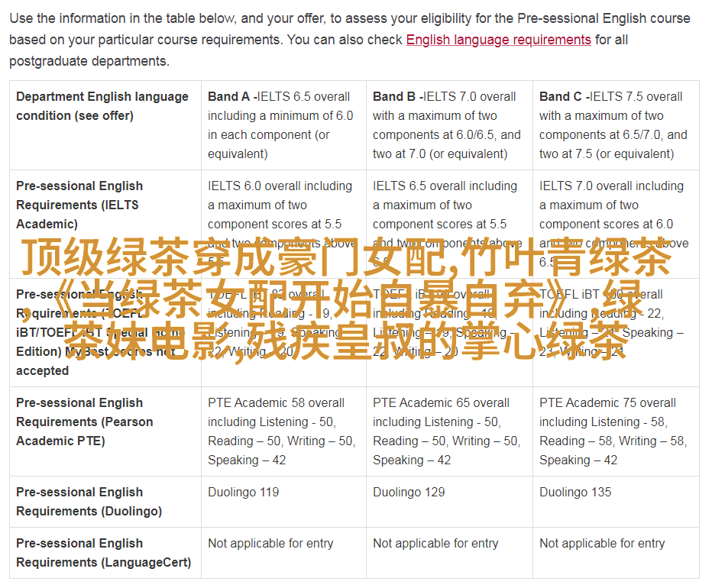Select the PTE Academic 65 overall cell
The image size is (712, 588).
tap(446, 431)
